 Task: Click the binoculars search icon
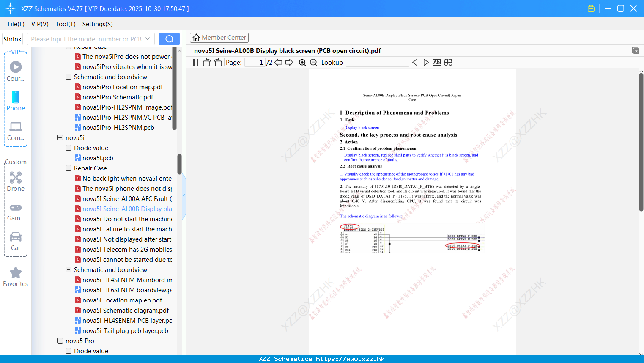click(448, 63)
